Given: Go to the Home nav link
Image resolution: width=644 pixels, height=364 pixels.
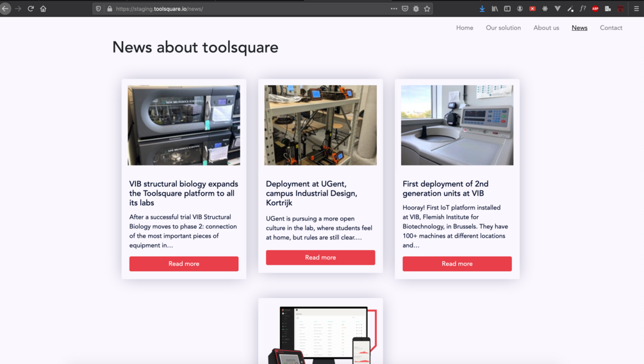Looking at the screenshot, I should coord(465,28).
